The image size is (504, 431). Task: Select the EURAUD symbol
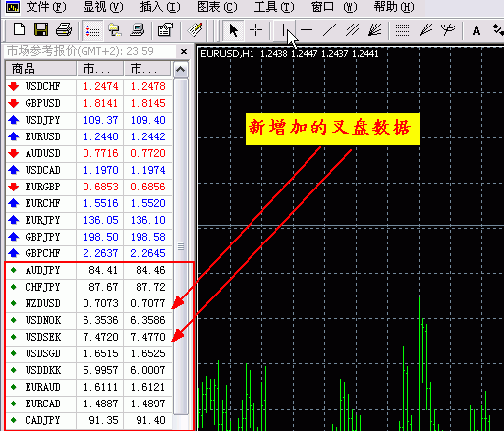pos(42,387)
